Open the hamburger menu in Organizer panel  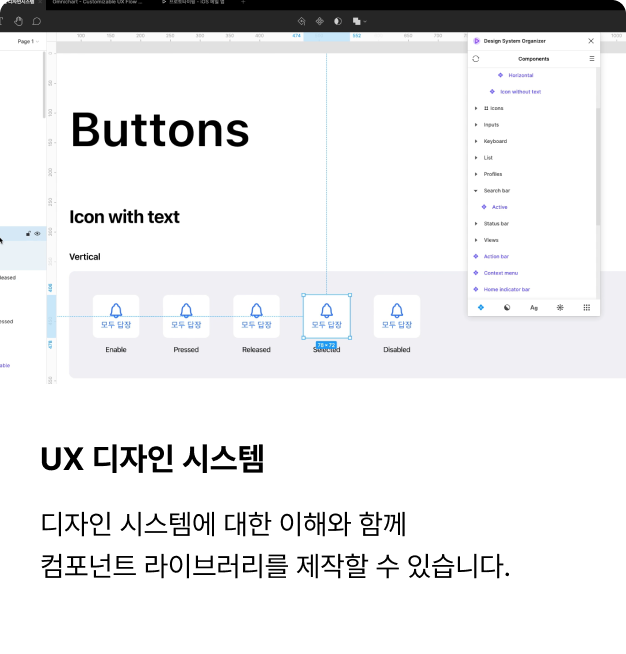(592, 59)
